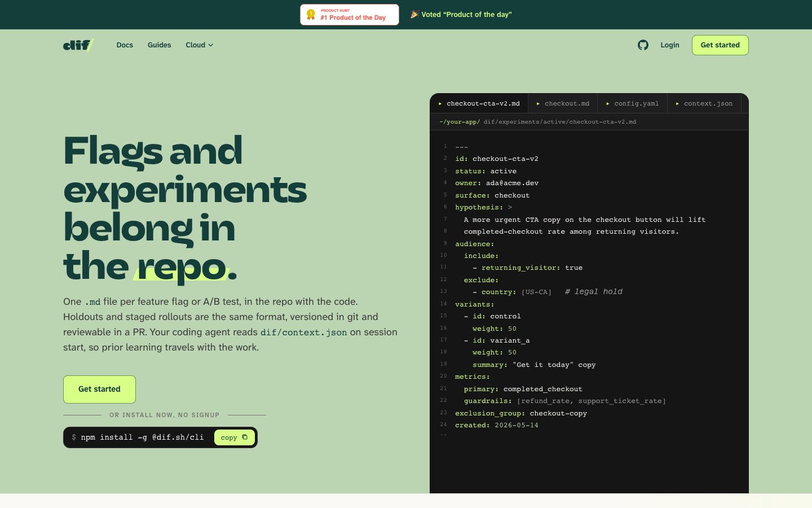Click the "returning_visitor: true" code line
The height and width of the screenshot is (508, 812).
click(x=527, y=268)
